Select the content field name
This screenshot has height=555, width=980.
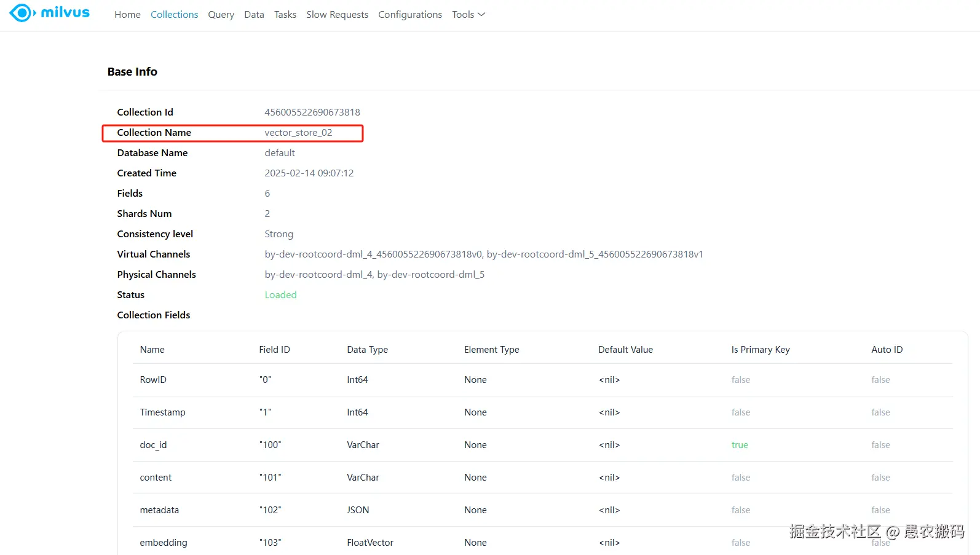click(x=156, y=477)
